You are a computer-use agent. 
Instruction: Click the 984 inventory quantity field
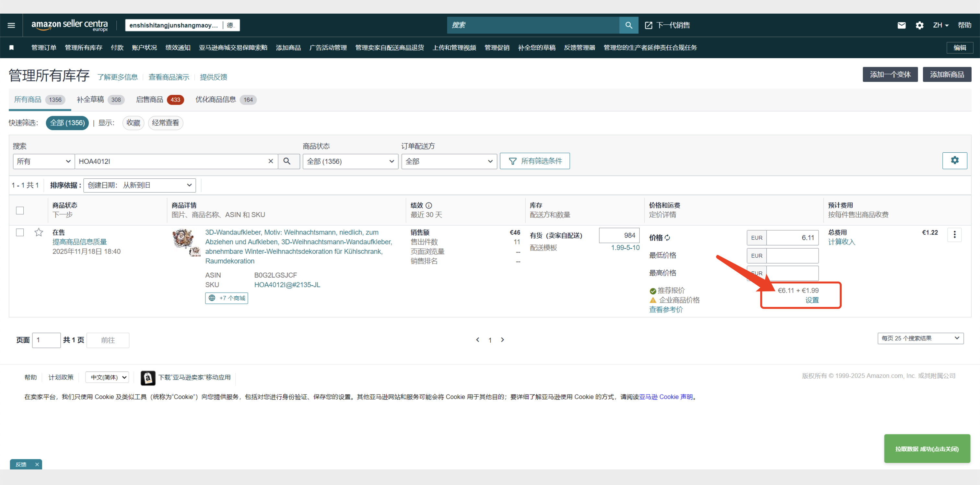[619, 235]
